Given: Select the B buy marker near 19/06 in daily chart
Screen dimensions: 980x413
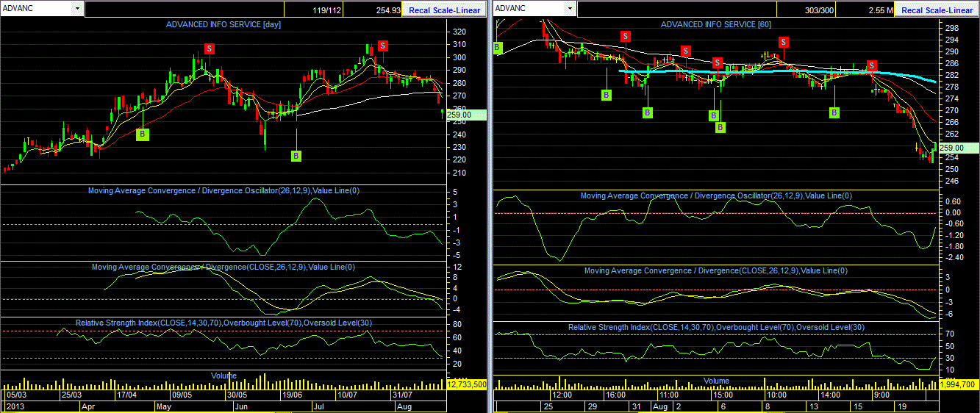Looking at the screenshot, I should 296,156.
